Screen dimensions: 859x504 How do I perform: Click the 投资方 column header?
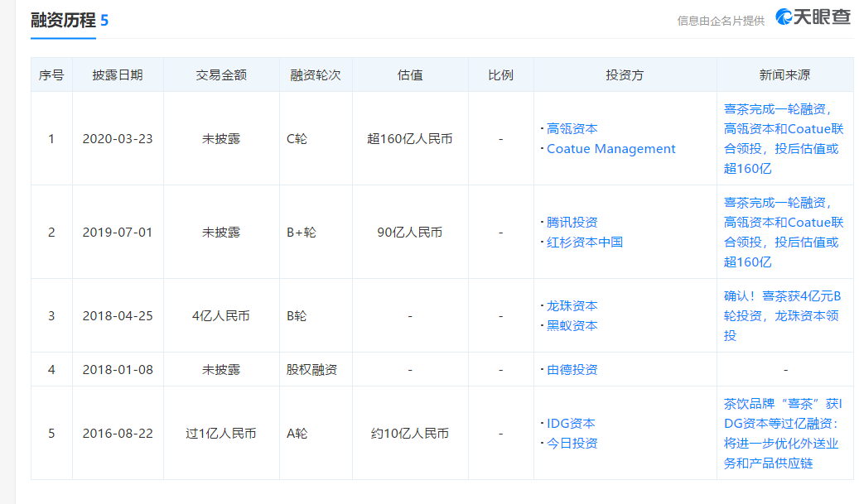click(x=625, y=75)
